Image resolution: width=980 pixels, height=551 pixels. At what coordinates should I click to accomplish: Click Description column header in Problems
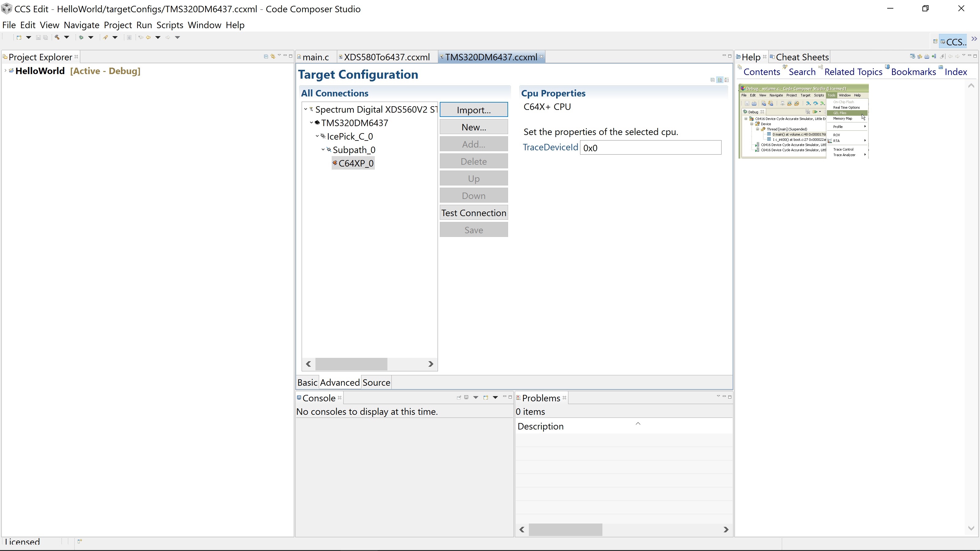tap(624, 426)
